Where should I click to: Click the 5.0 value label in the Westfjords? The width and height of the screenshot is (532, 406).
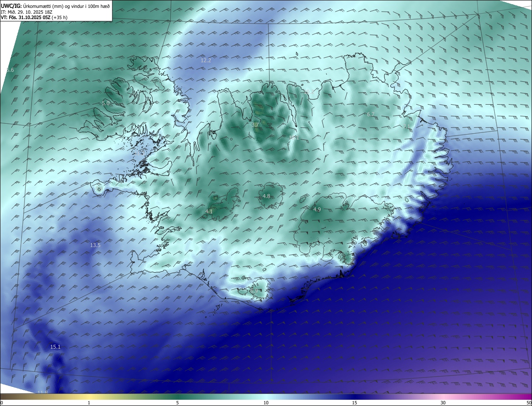[x=106, y=103]
